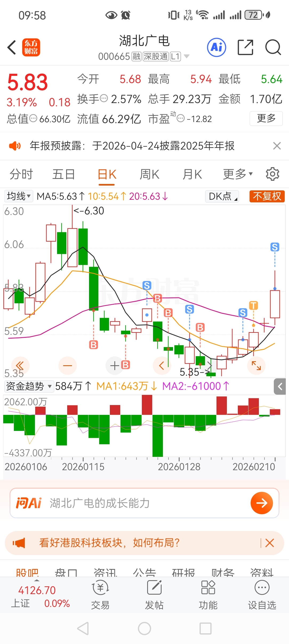Image resolution: width=289 pixels, height=644 pixels.
Task: Toggle the 不复权 adjustment button
Action: [267, 196]
